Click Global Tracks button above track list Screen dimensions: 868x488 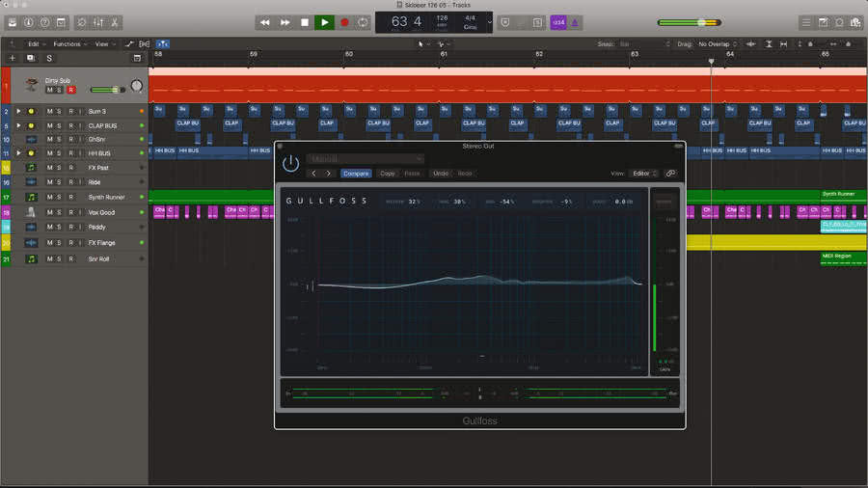point(137,58)
